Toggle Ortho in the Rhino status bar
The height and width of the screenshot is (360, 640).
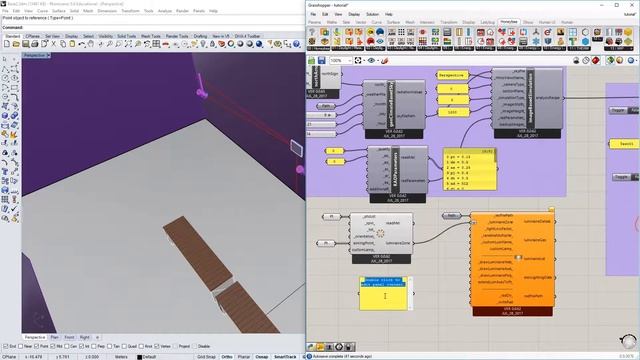227,357
